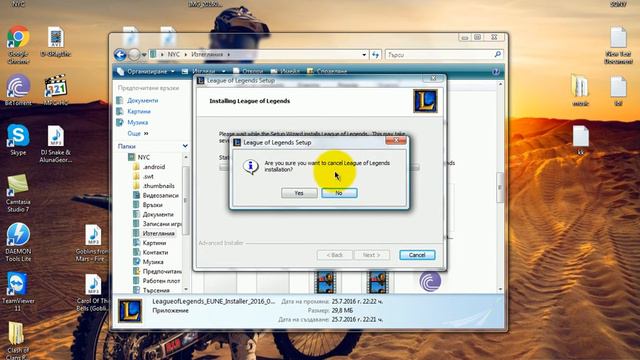The width and height of the screenshot is (640, 360).
Task: Open the music folder on the desktop
Action: coord(580,91)
